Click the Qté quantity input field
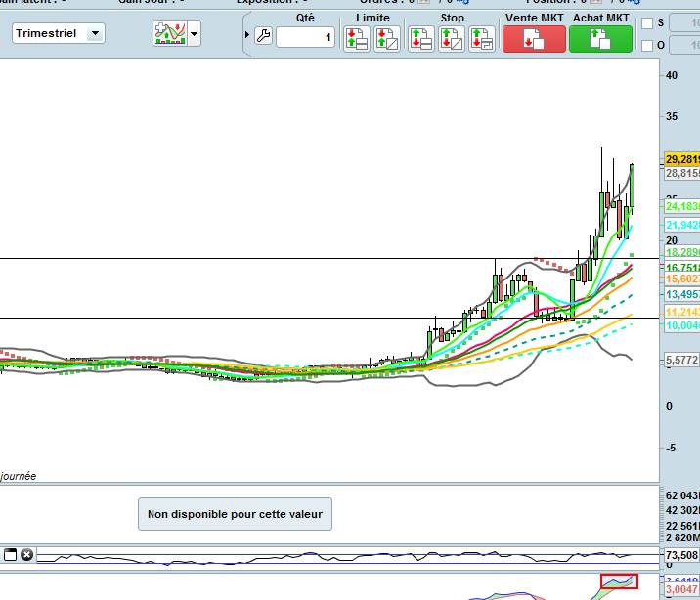The height and width of the screenshot is (600, 700). [305, 37]
